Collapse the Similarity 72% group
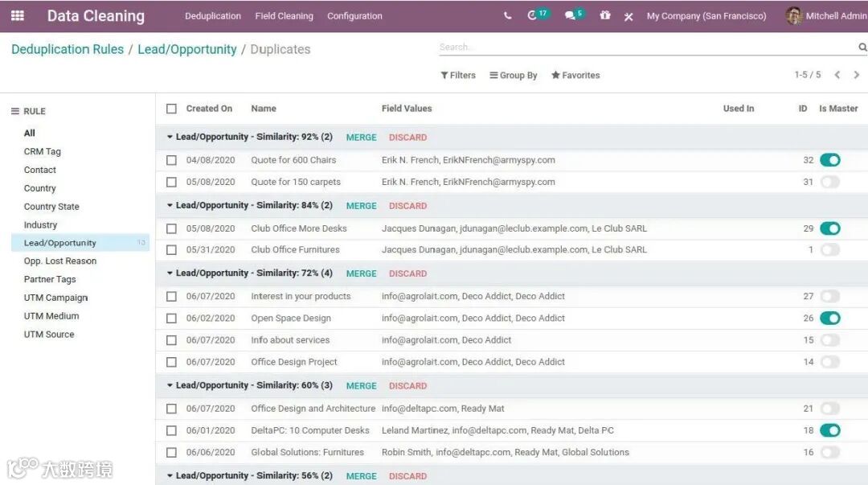 170,273
